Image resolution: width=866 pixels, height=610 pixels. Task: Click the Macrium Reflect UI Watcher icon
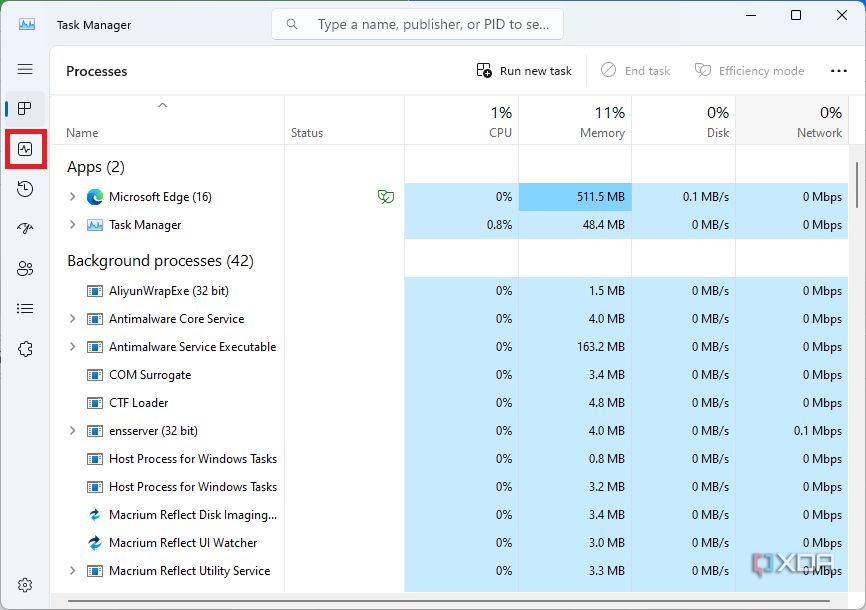[x=96, y=542]
